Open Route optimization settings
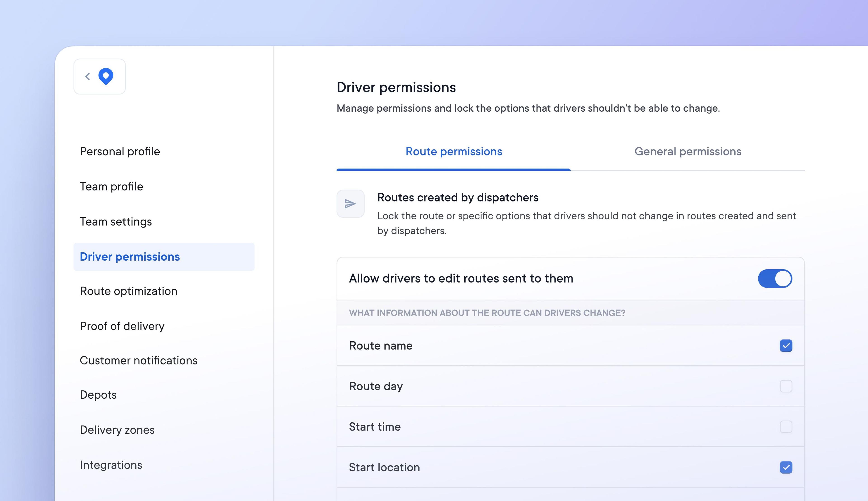Image resolution: width=868 pixels, height=501 pixels. click(x=128, y=291)
